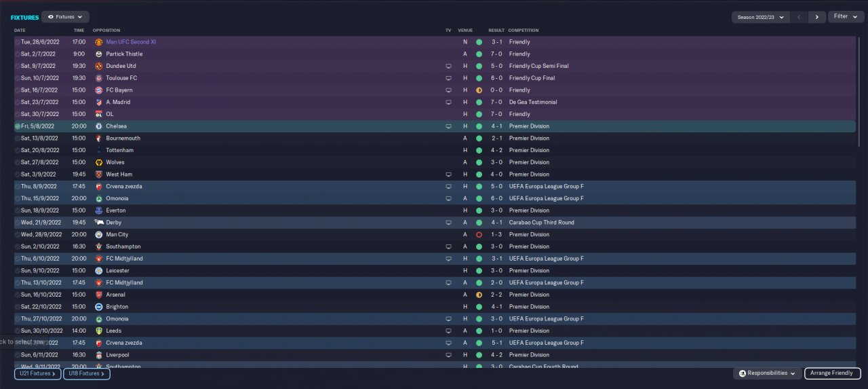Click the red loss indicator for Man City
This screenshot has width=868, height=389.
click(479, 234)
